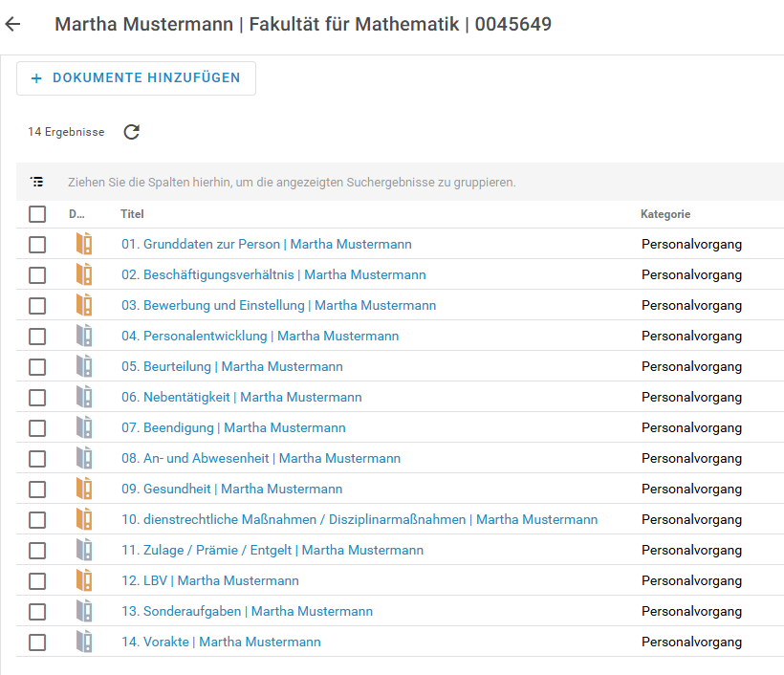Check the box for "05. Beurteilung"
Screen dimensions: 784x675
(37, 366)
